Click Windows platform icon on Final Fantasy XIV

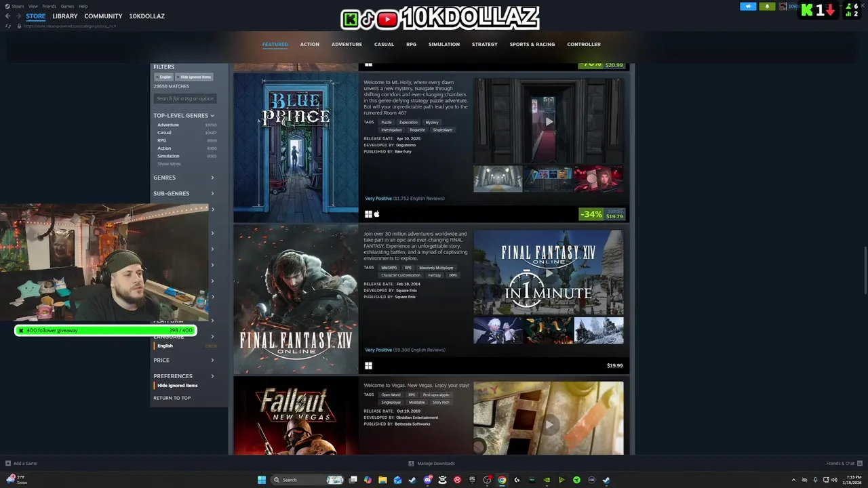pyautogui.click(x=368, y=366)
